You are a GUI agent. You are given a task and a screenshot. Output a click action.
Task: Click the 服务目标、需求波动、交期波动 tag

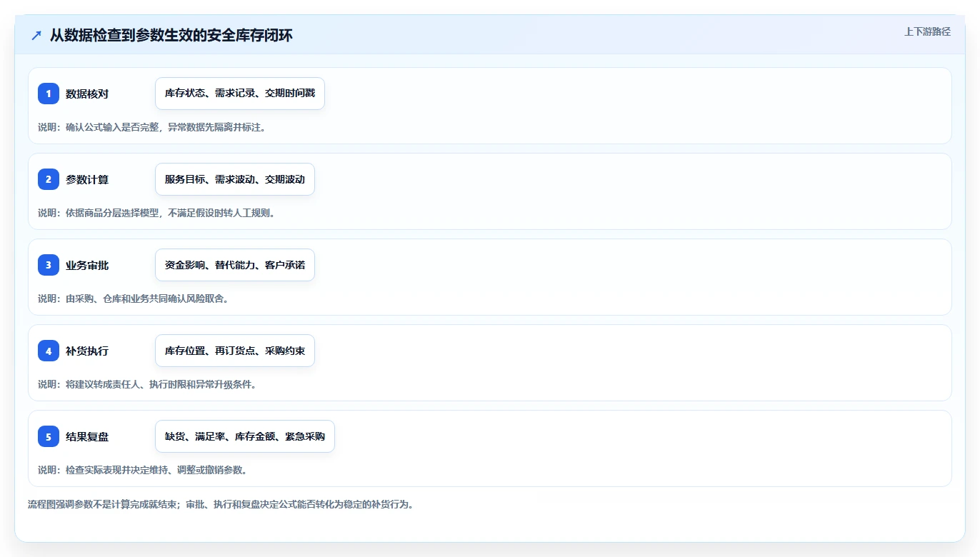click(x=235, y=179)
